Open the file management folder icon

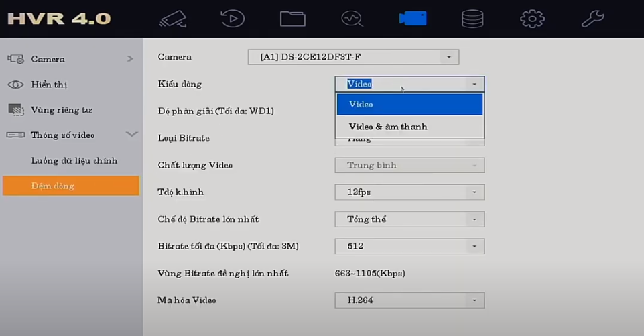pyautogui.click(x=292, y=18)
